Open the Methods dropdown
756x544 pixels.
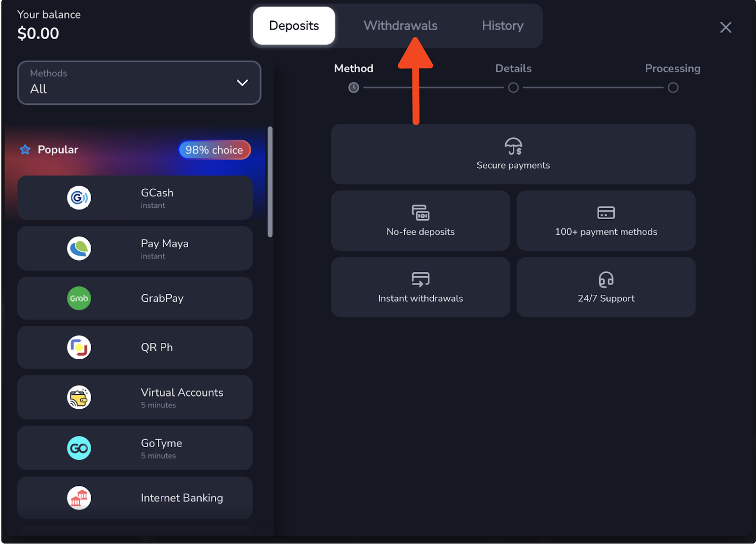coord(139,83)
